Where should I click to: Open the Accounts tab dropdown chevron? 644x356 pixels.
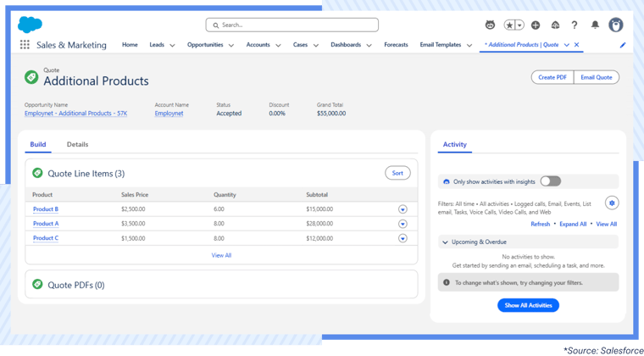(278, 45)
